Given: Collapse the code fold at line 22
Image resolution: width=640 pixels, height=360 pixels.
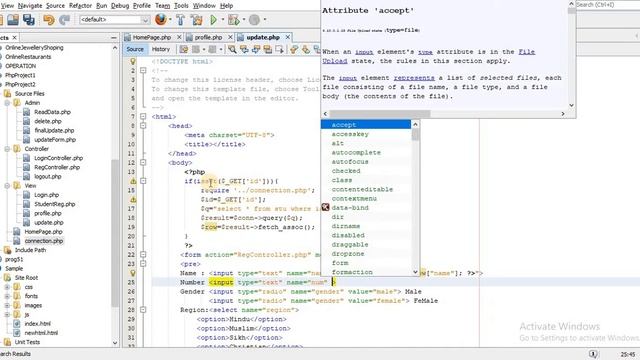Looking at the screenshot, I should pyautogui.click(x=143, y=254).
